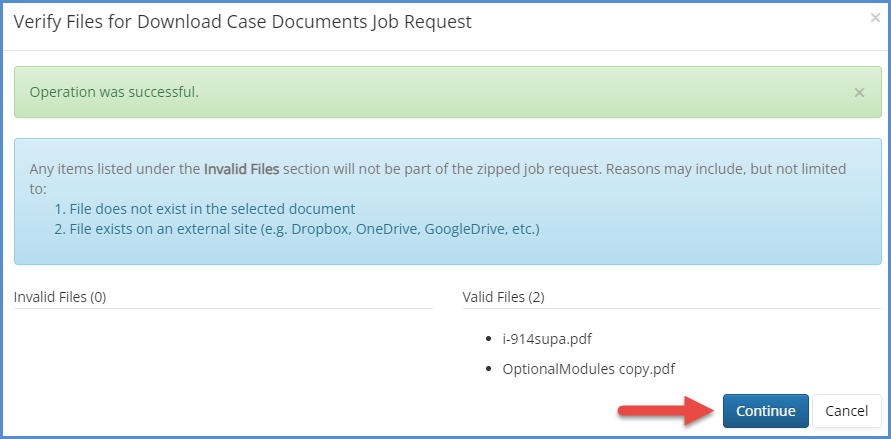Click the bullet before OptionalModules copy.pdf
This screenshot has width=891, height=439.
pos(491,369)
